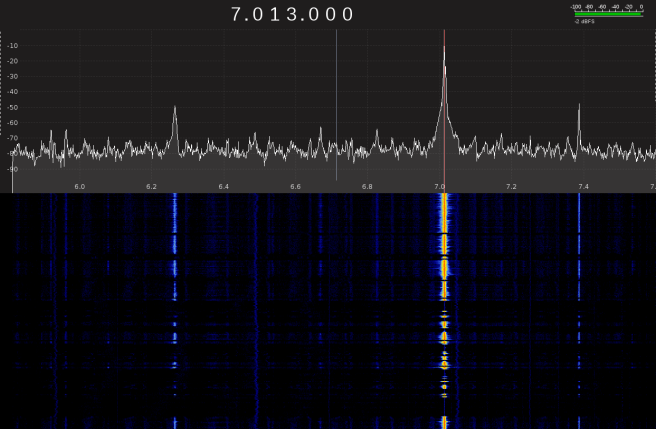Image resolution: width=656 pixels, height=429 pixels.
Task: Select the digit 1 in the frequency readout
Action: pyautogui.click(x=276, y=14)
